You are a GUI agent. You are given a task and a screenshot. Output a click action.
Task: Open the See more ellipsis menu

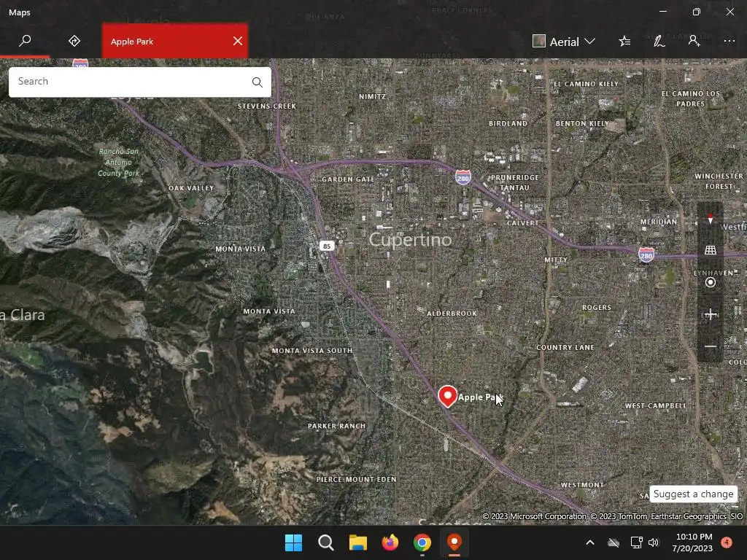pos(729,41)
